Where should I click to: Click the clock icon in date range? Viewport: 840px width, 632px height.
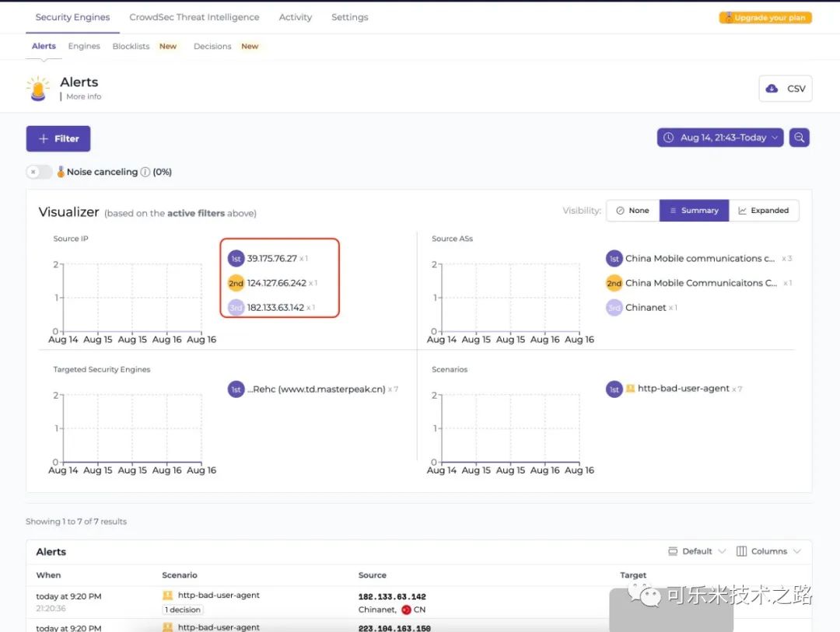pos(669,138)
